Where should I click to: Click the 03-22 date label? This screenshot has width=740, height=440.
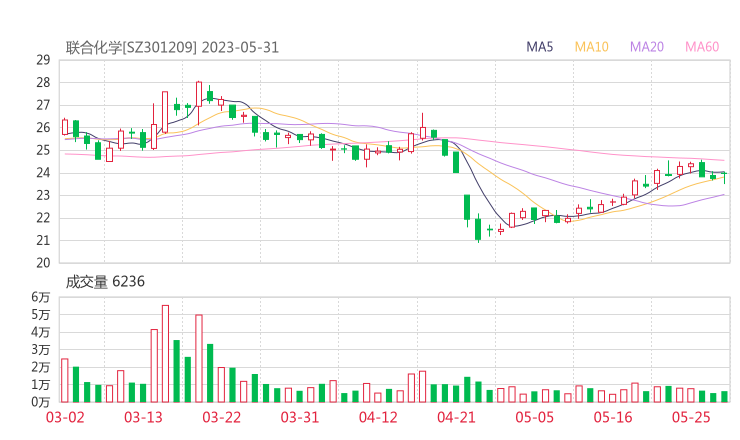pos(222,417)
